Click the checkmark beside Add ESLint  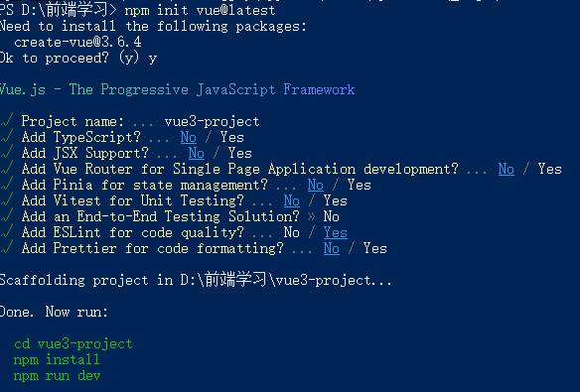pos(7,231)
